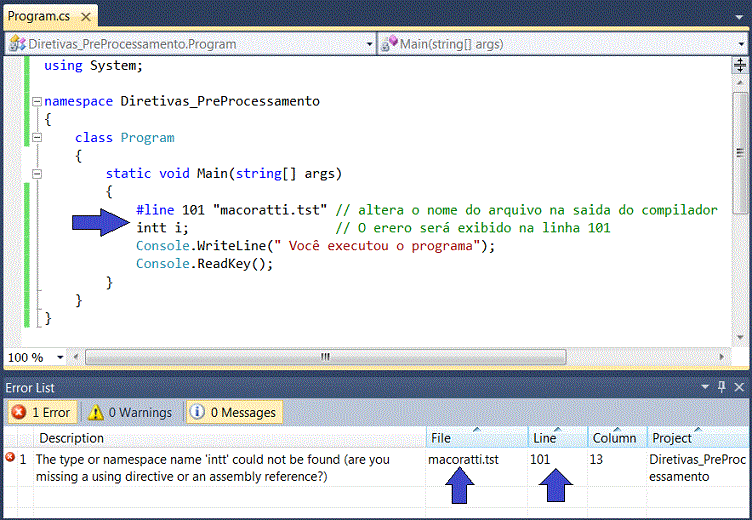Click the horizontal scrollbar left arrow
This screenshot has width=752, height=520.
pyautogui.click(x=76, y=357)
